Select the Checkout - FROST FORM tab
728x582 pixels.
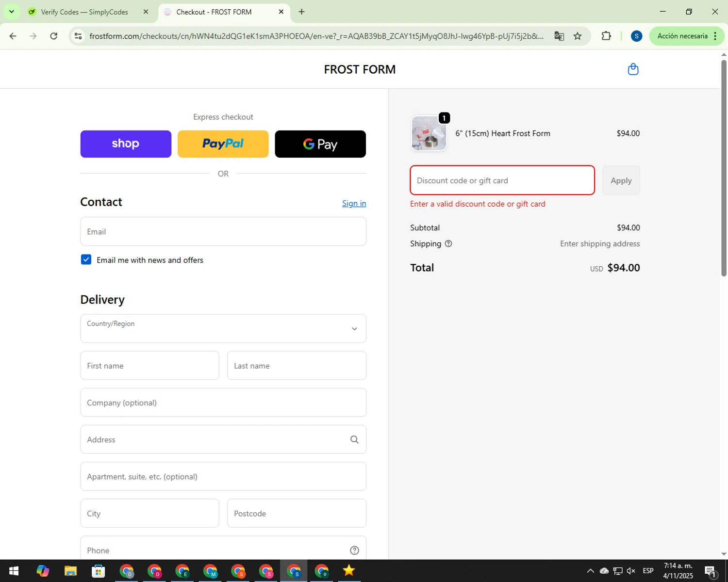pyautogui.click(x=223, y=12)
